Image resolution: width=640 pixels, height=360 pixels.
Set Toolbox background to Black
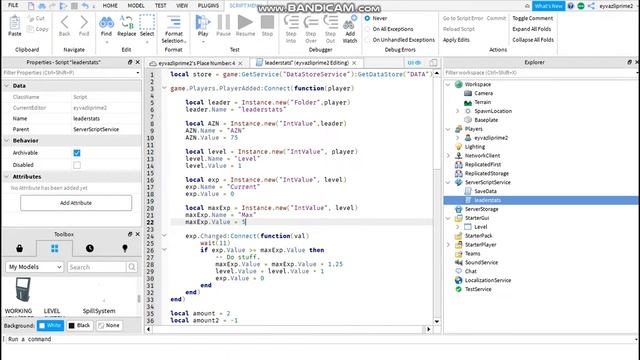point(79,325)
